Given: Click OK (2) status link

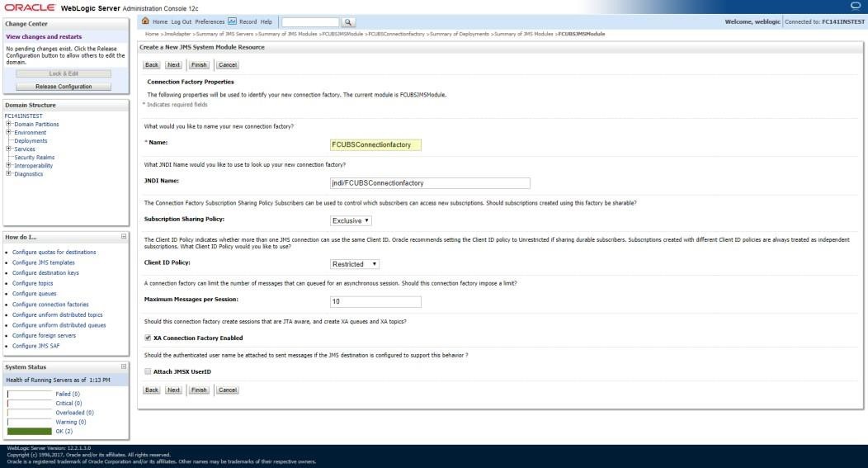Looking at the screenshot, I should (x=64, y=432).
